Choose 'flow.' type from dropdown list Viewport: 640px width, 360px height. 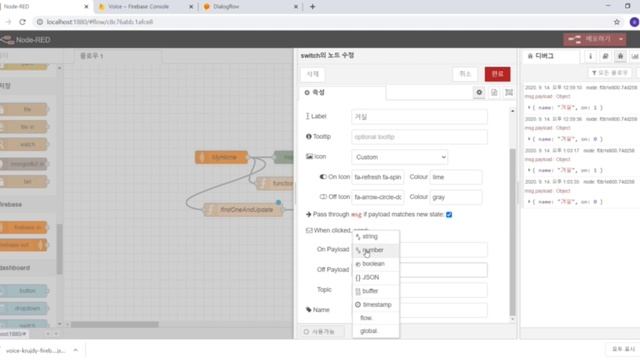tap(376, 318)
